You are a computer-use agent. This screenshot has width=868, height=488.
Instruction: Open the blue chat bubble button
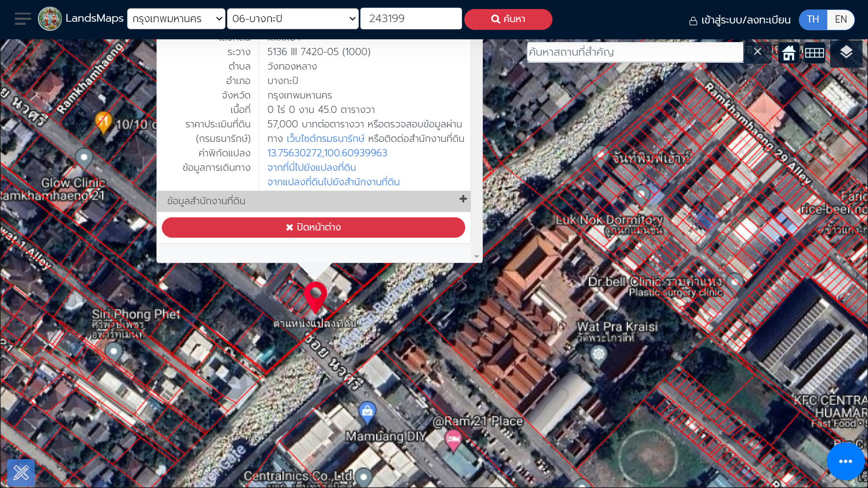[845, 461]
